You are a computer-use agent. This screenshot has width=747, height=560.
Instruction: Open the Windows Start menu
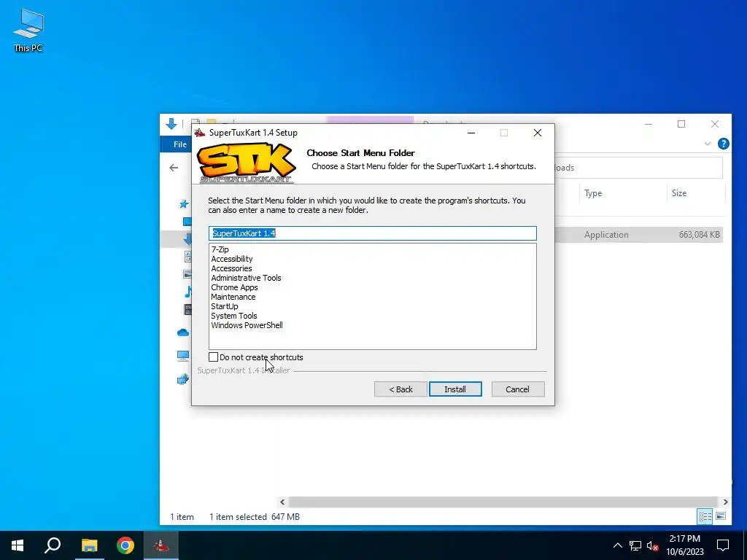[x=18, y=545]
